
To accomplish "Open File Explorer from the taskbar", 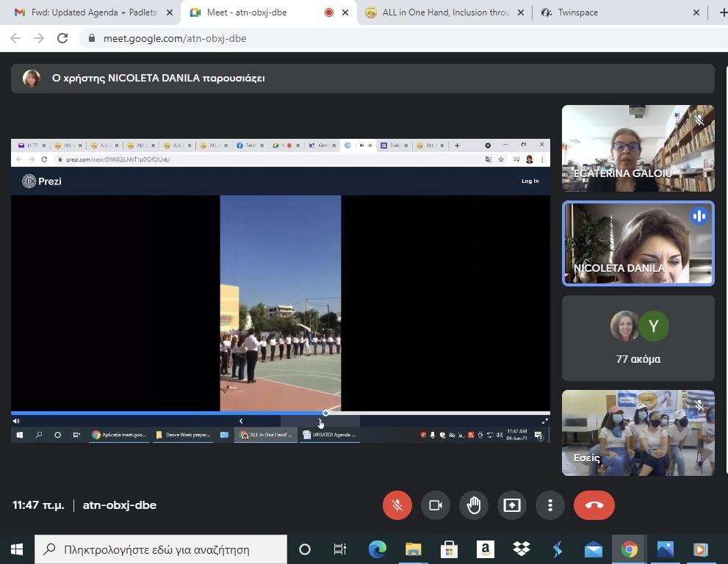I will coord(414,549).
